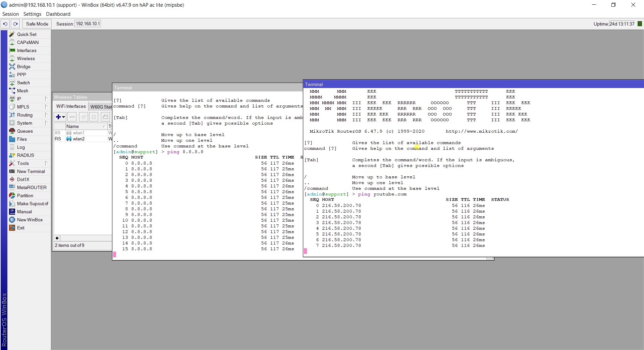Toggle Safe Mode
644x350 pixels.
coord(37,24)
